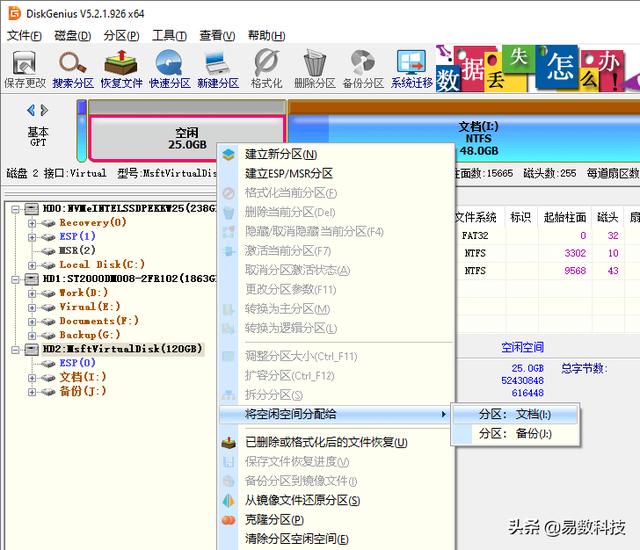Expand the 文档(I:) partition node

click(x=31, y=378)
